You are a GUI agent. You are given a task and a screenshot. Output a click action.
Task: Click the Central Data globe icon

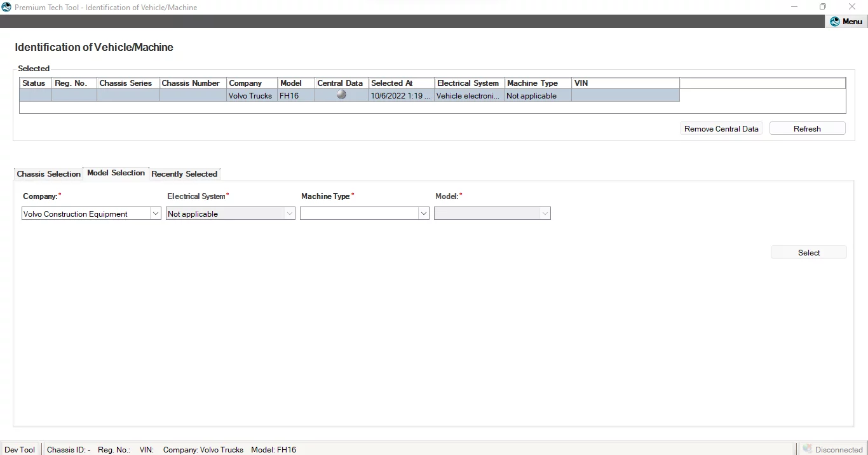341,94
